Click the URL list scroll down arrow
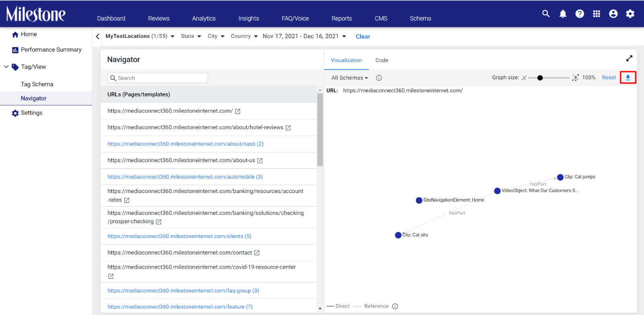The image size is (644, 315). click(320, 309)
